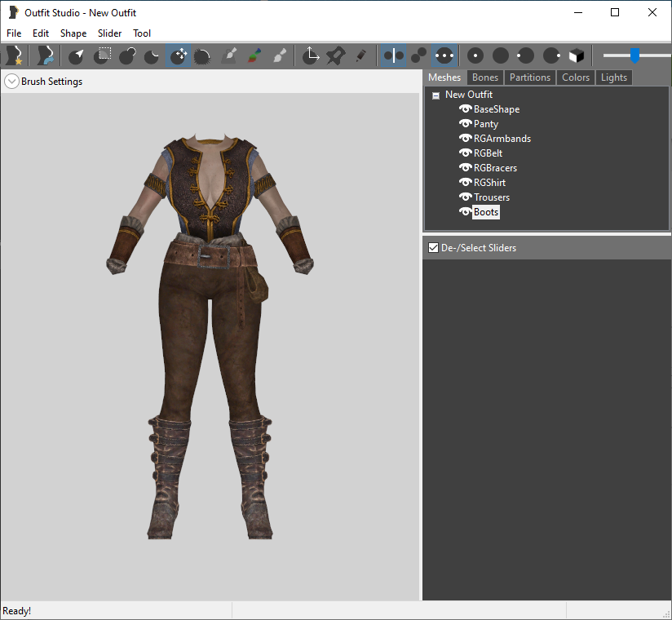Image resolution: width=672 pixels, height=620 pixels.
Task: Toggle perspective with the cube icon
Action: coord(577,55)
